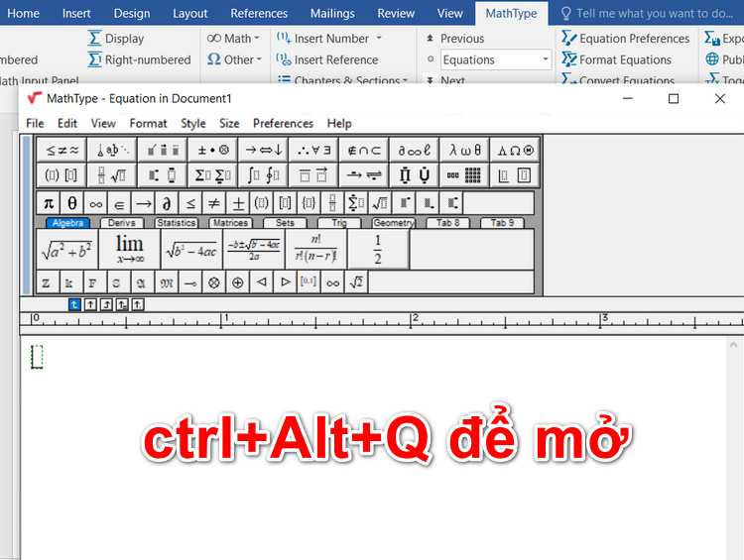Open matrix templates palette
This screenshot has height=560, width=744.
(x=465, y=175)
